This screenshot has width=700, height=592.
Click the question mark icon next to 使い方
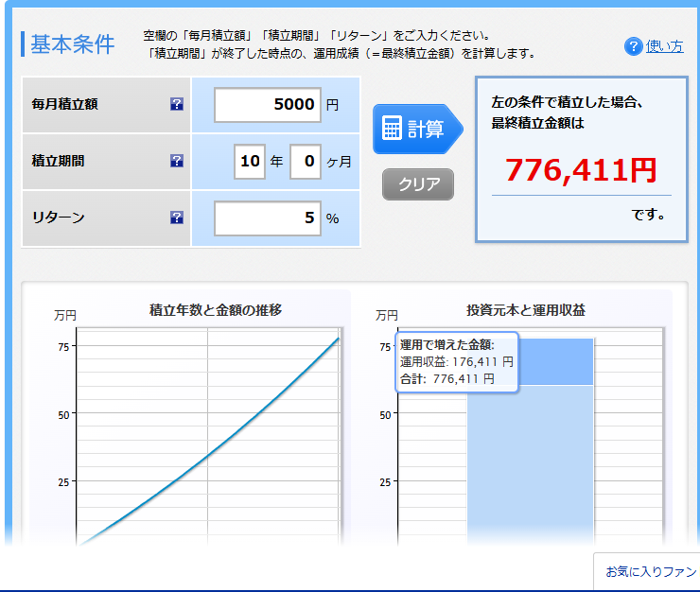pyautogui.click(x=633, y=46)
